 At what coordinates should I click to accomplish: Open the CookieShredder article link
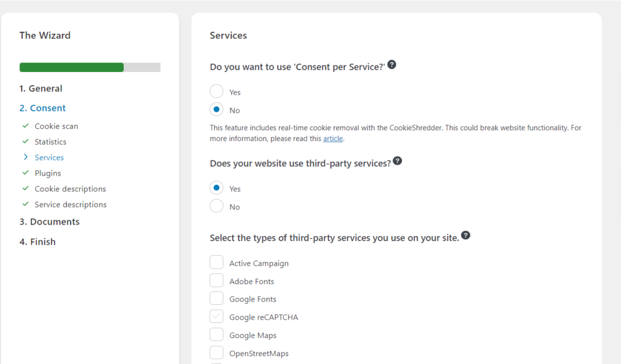tap(332, 139)
